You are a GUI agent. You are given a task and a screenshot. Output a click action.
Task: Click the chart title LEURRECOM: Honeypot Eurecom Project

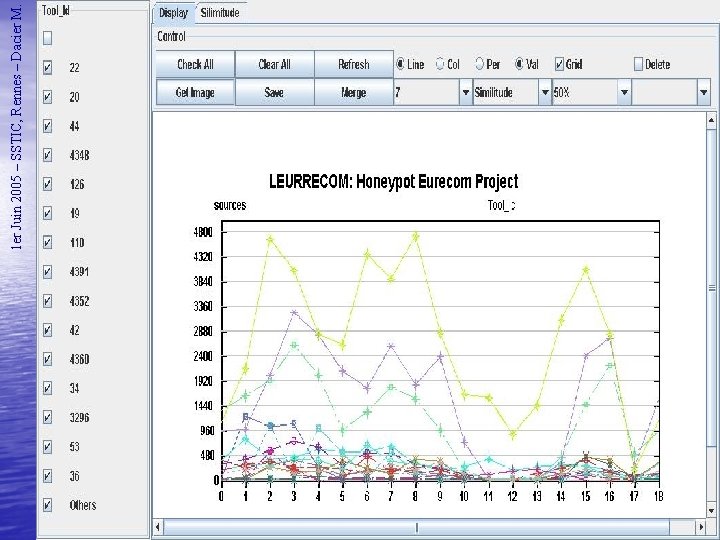click(x=394, y=181)
